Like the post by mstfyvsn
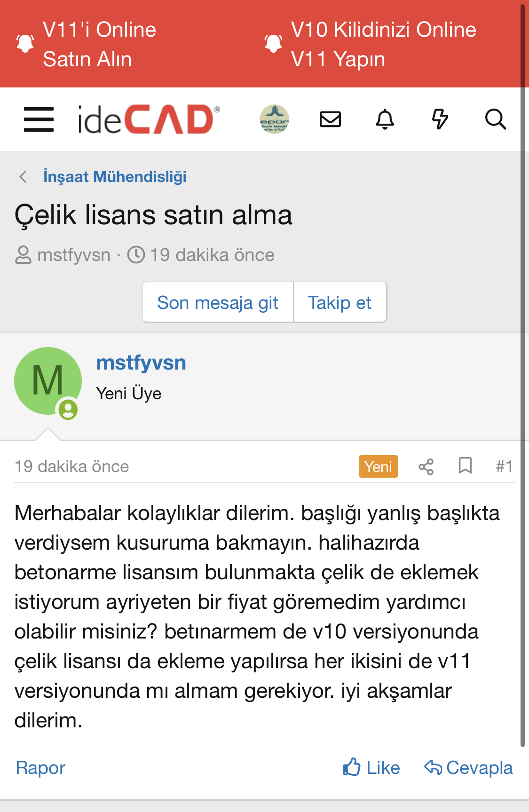 (x=371, y=768)
